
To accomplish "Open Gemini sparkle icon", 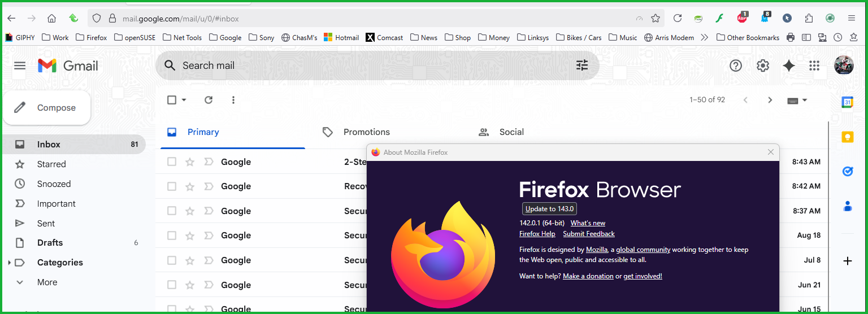I will [789, 66].
